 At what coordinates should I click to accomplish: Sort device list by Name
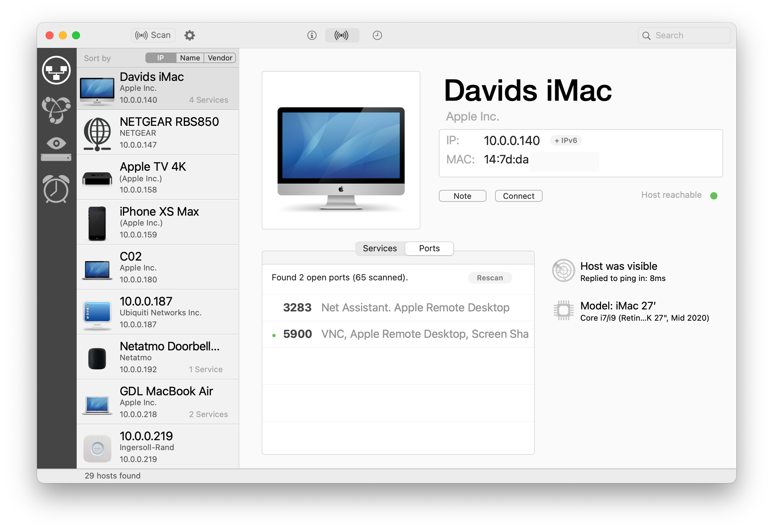[x=189, y=58]
